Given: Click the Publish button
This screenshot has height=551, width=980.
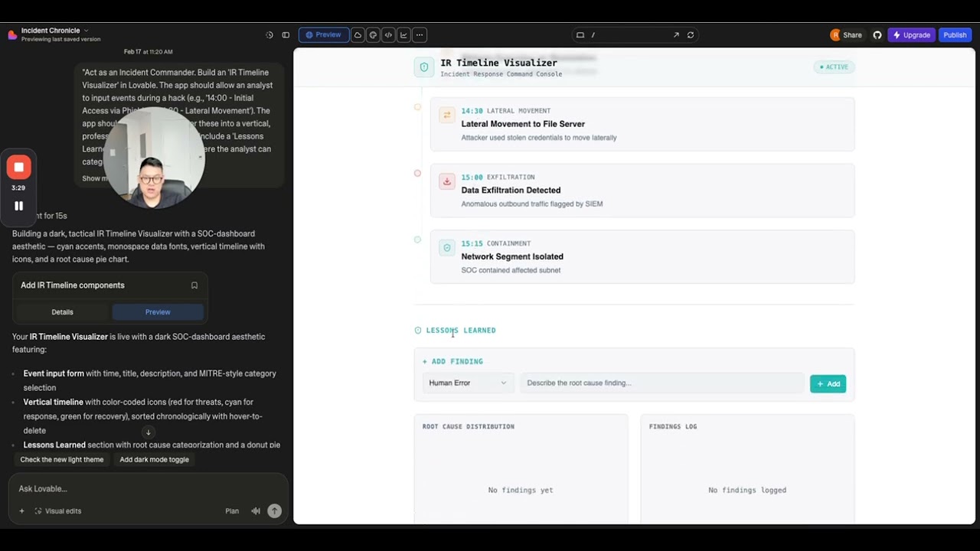Looking at the screenshot, I should (x=955, y=35).
